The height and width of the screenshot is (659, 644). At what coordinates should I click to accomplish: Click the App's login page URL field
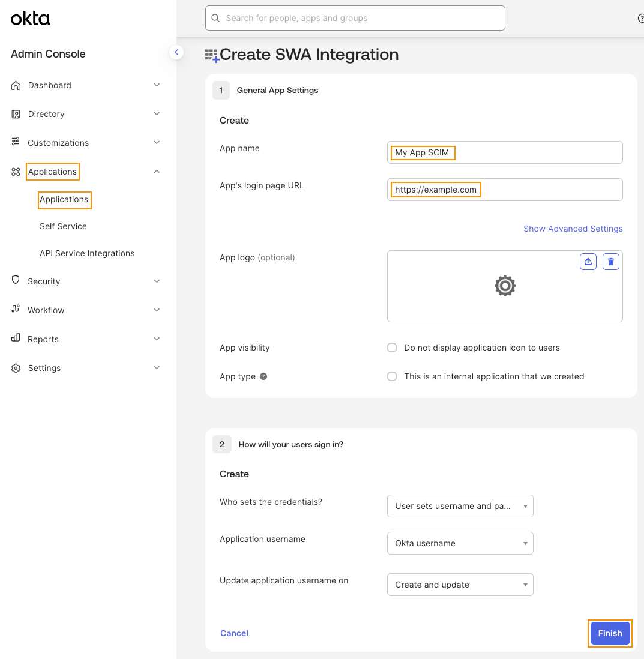pos(504,190)
